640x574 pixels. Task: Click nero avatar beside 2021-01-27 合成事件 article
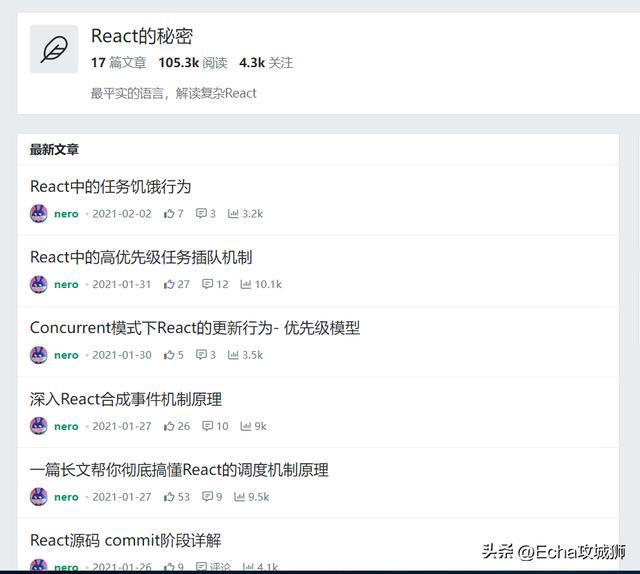point(39,426)
